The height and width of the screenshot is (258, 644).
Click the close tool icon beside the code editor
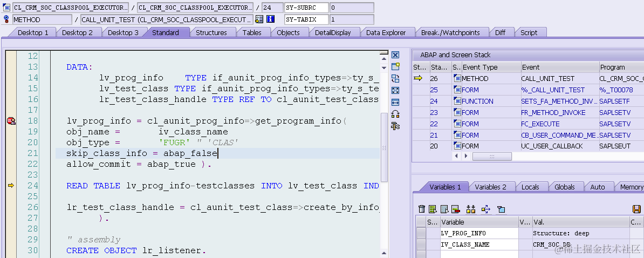point(395,55)
